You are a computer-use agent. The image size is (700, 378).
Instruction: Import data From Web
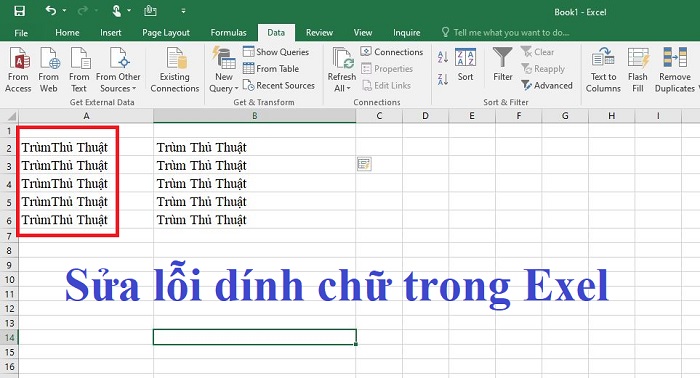[x=48, y=70]
